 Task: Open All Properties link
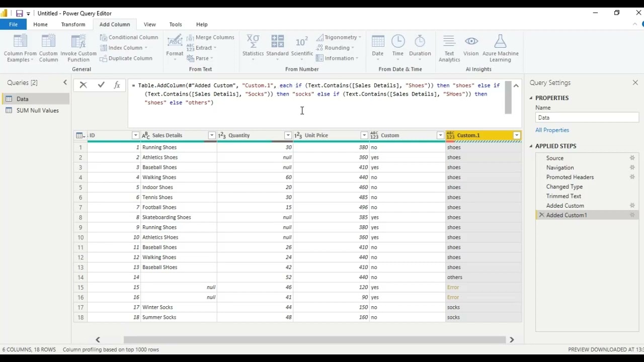click(x=552, y=130)
